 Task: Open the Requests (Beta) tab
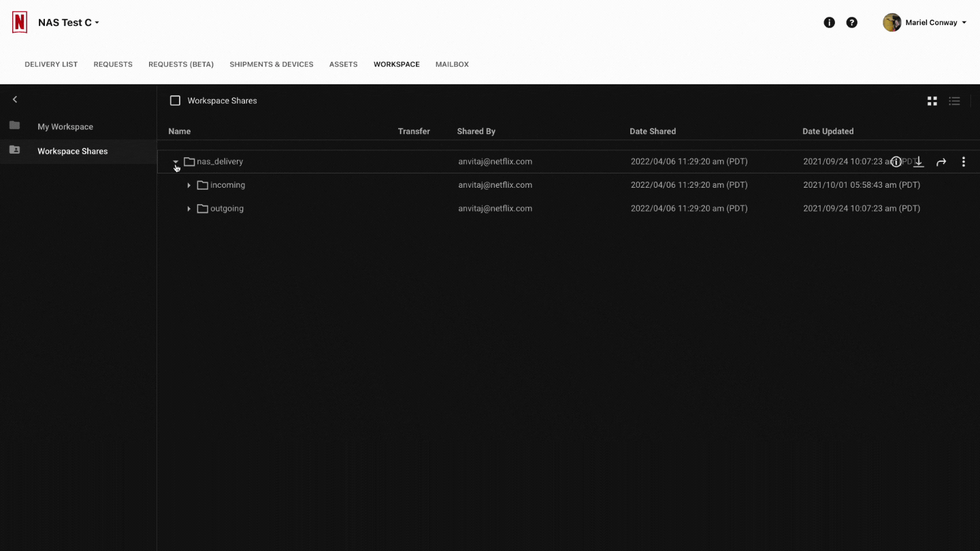tap(181, 65)
